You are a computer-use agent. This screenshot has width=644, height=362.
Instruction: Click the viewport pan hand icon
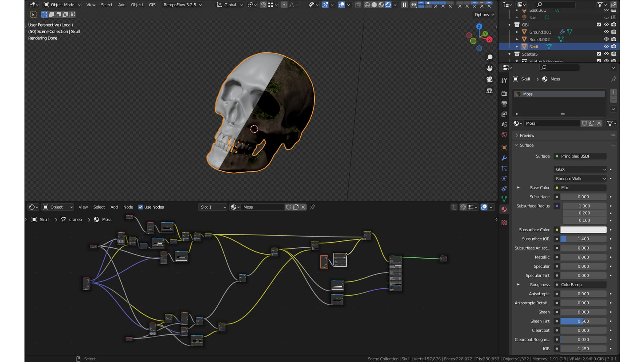click(x=489, y=68)
